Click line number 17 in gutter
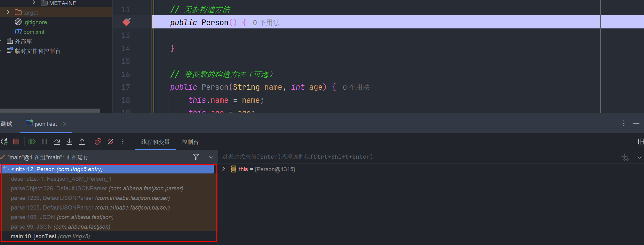The height and width of the screenshot is (245, 644). tap(125, 87)
